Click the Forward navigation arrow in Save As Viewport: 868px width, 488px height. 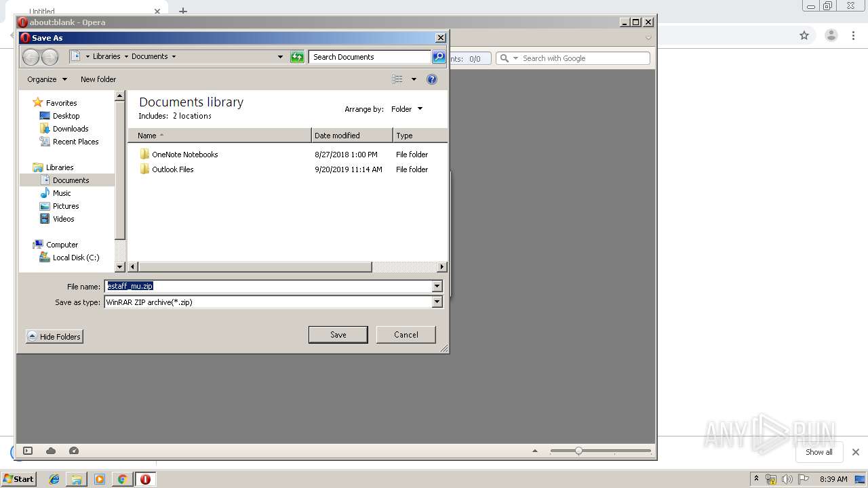tap(50, 57)
